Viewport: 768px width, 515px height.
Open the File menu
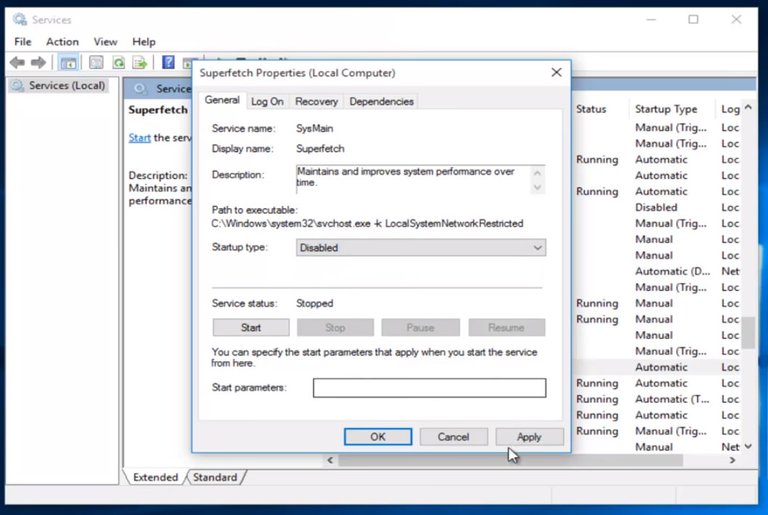pos(23,42)
